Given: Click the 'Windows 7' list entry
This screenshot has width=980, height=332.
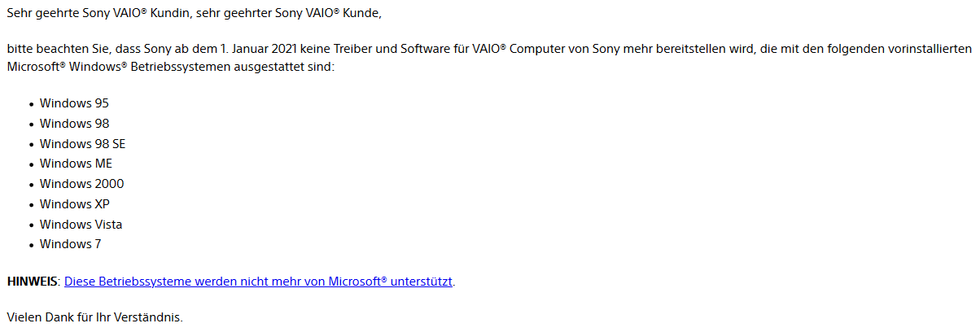Looking at the screenshot, I should click(x=70, y=244).
